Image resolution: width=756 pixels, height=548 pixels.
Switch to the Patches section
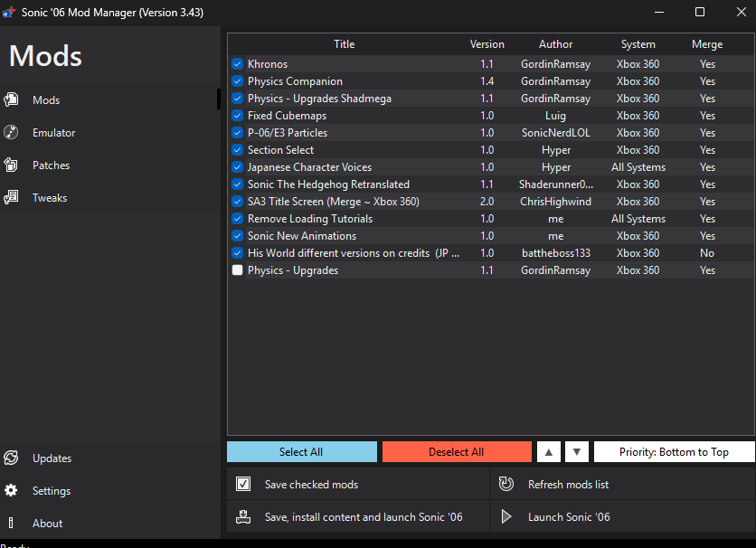[x=110, y=165]
